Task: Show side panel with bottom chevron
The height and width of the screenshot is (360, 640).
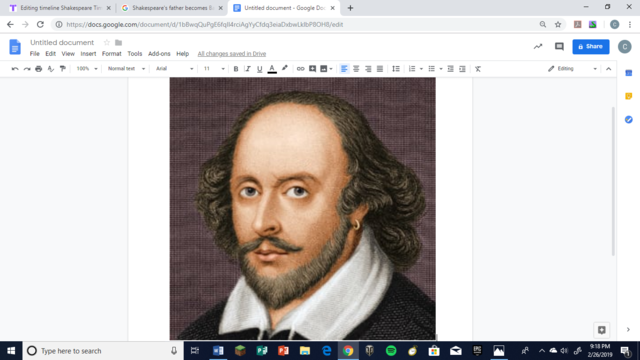Action: click(x=628, y=329)
